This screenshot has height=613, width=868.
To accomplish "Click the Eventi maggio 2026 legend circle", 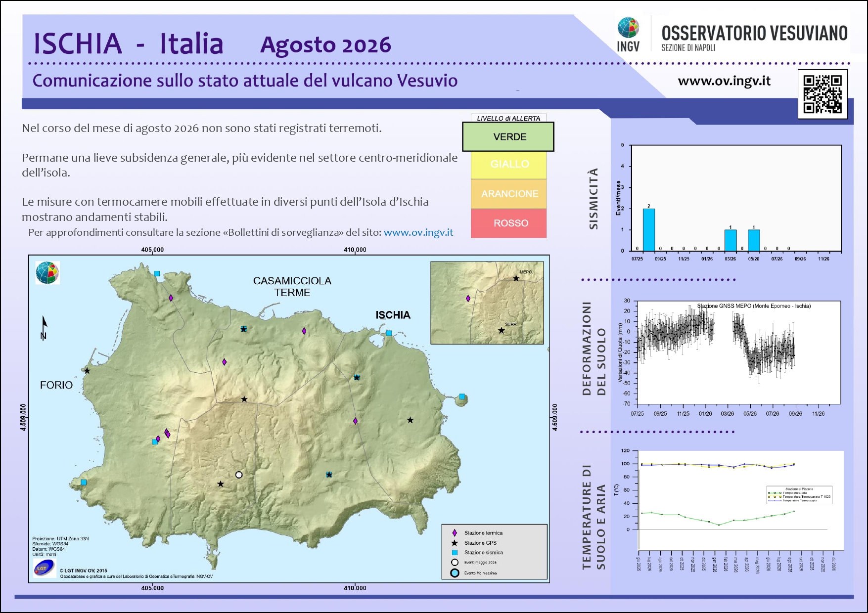I will click(x=455, y=563).
